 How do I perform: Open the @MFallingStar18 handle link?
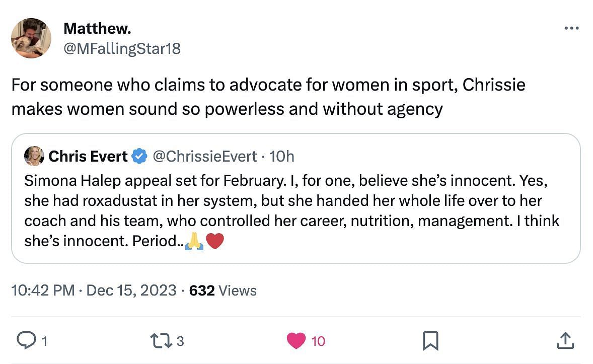click(122, 48)
